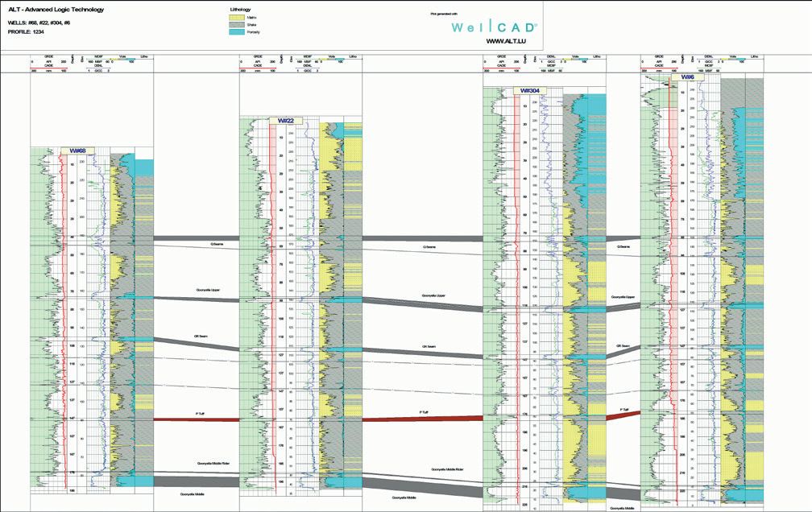
Task: Click the DENL density header above W#304
Action: [551, 56]
